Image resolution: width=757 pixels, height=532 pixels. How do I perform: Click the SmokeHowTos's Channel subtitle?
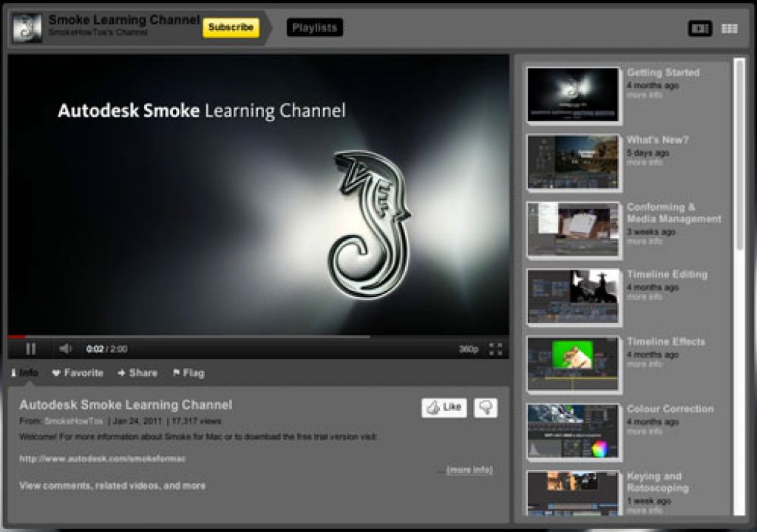pos(98,33)
